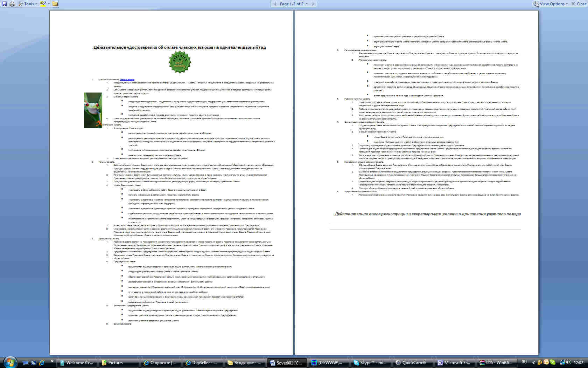This screenshot has height=368, width=588.
Task: Click the document title heading on page one
Action: coord(180,47)
